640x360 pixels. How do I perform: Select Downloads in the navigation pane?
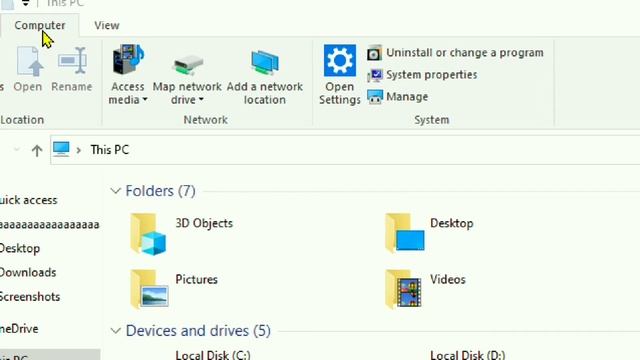[28, 273]
